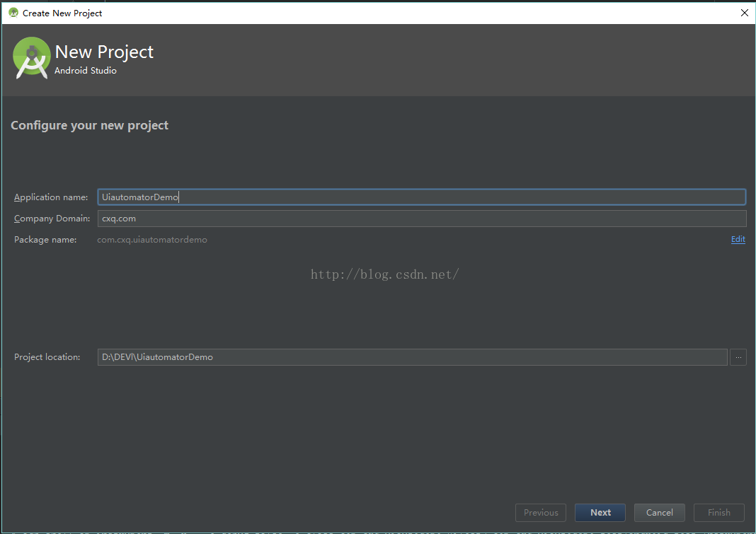Close the Create New Project dialog
This screenshot has width=756, height=534.
click(745, 13)
